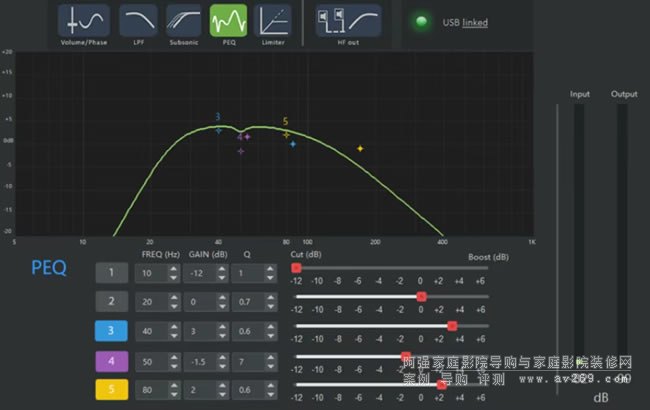Open the Volume/Phase settings
Screen dimensions: 650x410
coord(83,20)
